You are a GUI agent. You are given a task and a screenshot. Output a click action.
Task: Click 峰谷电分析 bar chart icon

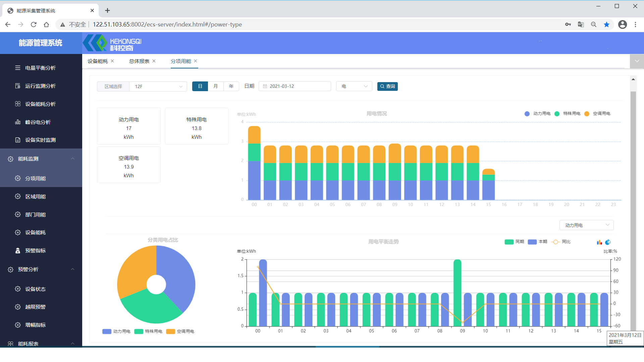(18, 122)
